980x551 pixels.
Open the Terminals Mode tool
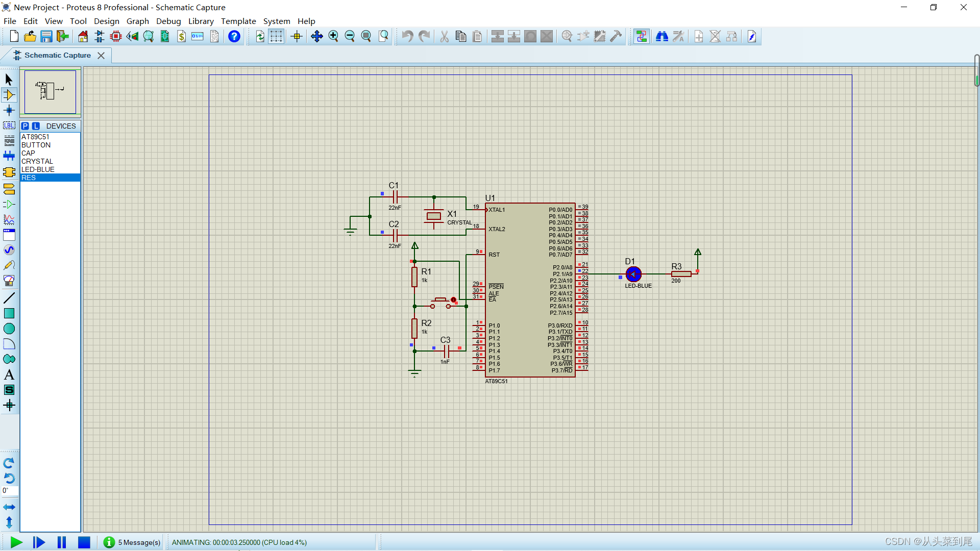coord(9,189)
